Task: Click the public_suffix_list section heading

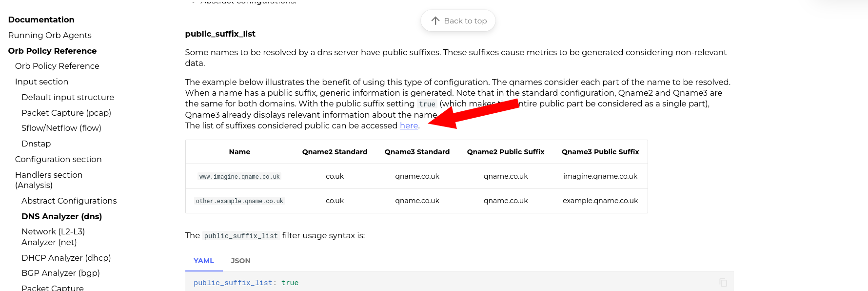Action: [220, 34]
